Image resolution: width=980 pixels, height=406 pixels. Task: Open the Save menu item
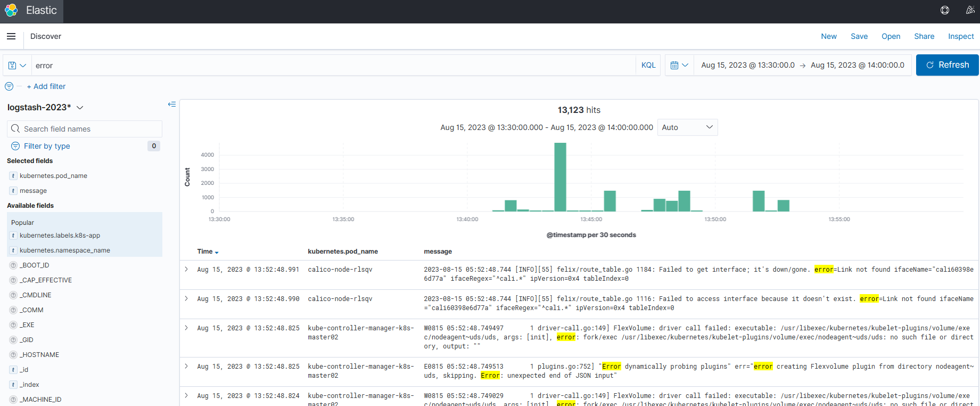[859, 36]
